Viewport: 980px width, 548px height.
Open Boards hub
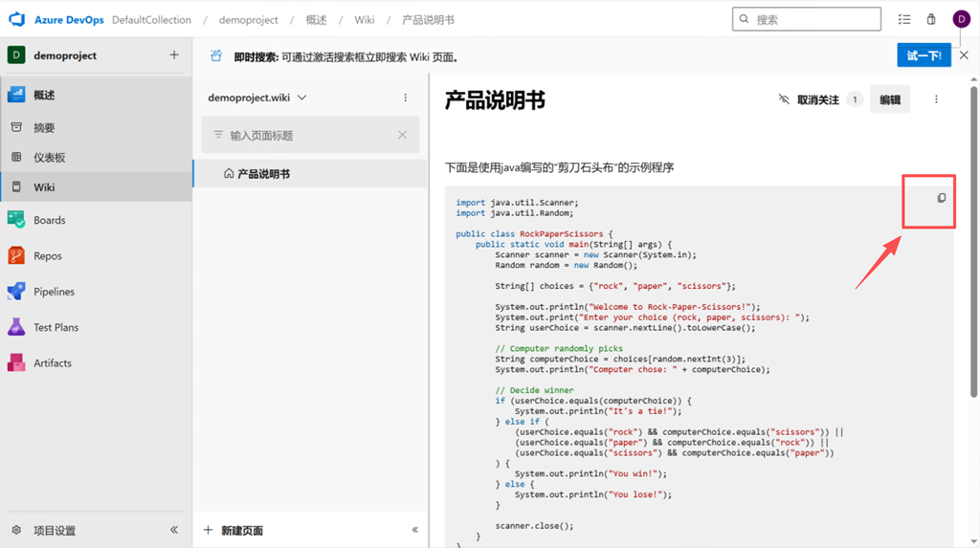click(97, 220)
